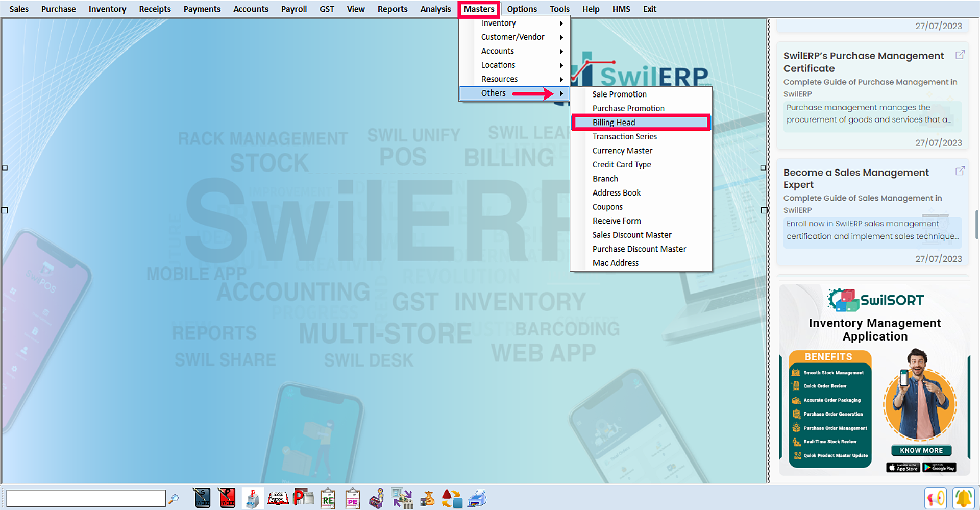Expand the Accounts submenu arrow in Masters
Viewport: 980px width, 510px height.
(561, 52)
